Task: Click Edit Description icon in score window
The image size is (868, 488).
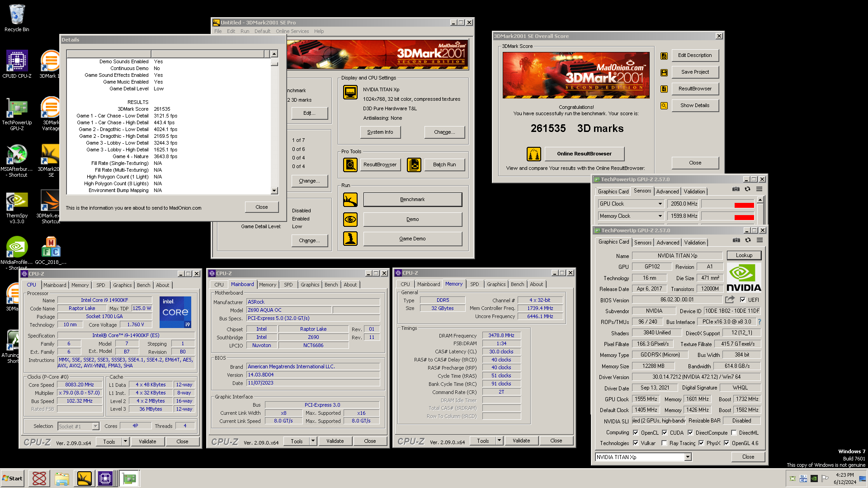Action: pyautogui.click(x=664, y=56)
